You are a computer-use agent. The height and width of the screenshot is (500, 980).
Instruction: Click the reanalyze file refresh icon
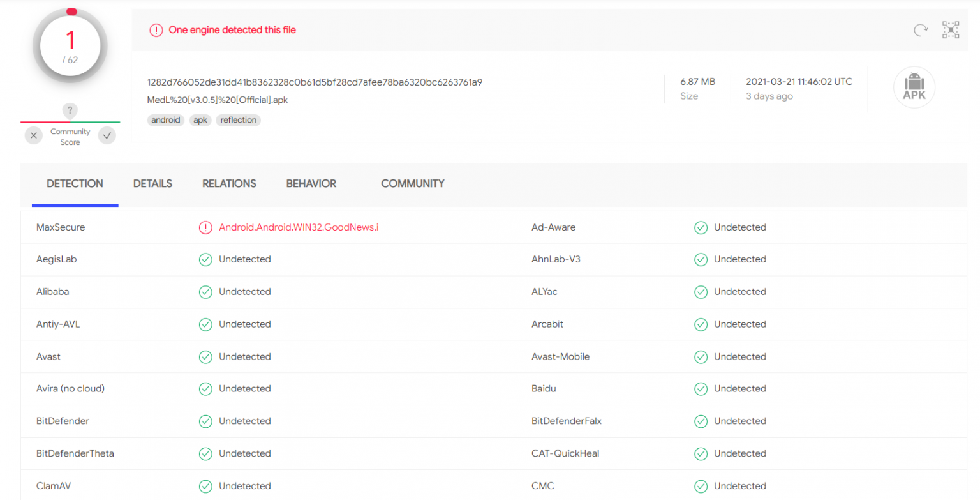[x=920, y=30]
